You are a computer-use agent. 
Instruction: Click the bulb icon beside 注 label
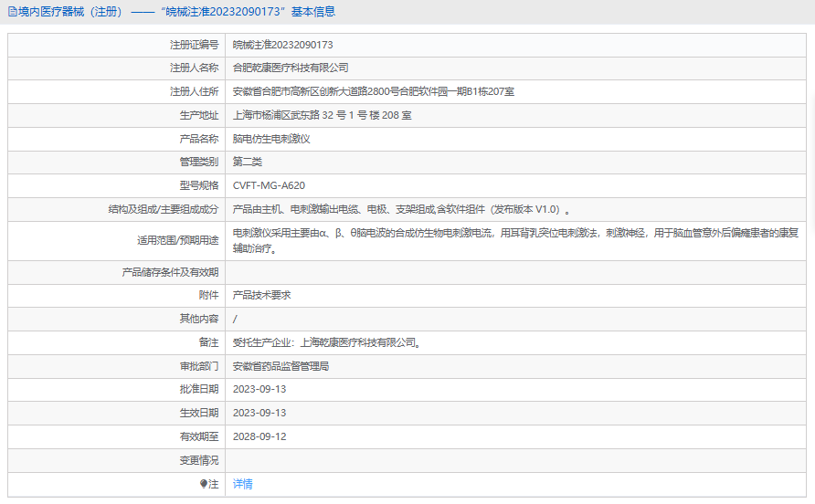204,484
